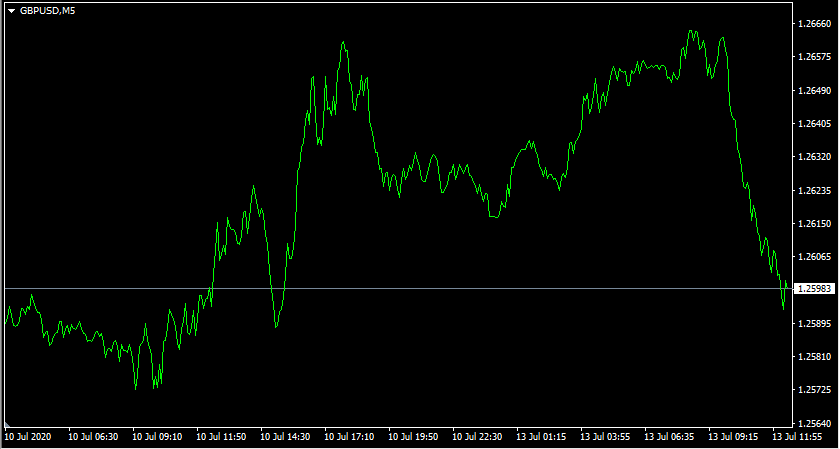Select the 13 Jul 03:55 time label
Image resolution: width=840 pixels, height=449 pixels.
(605, 437)
